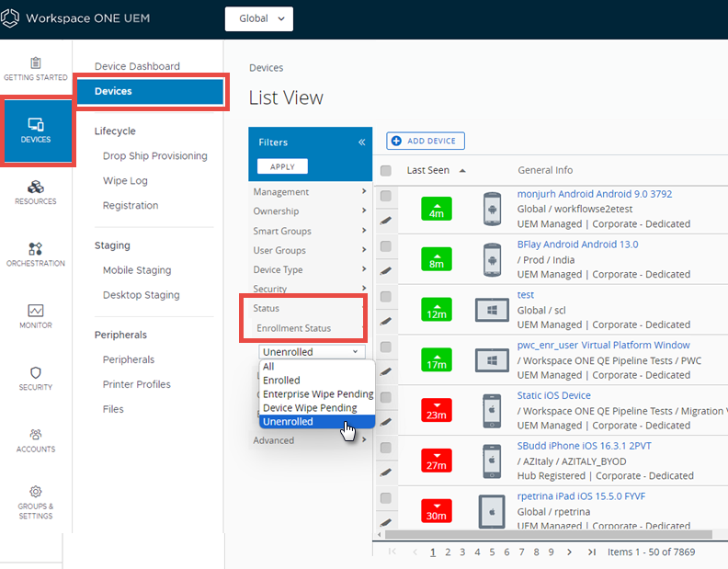Go to next page arrow in pagination
The height and width of the screenshot is (569, 728).
coord(569,552)
